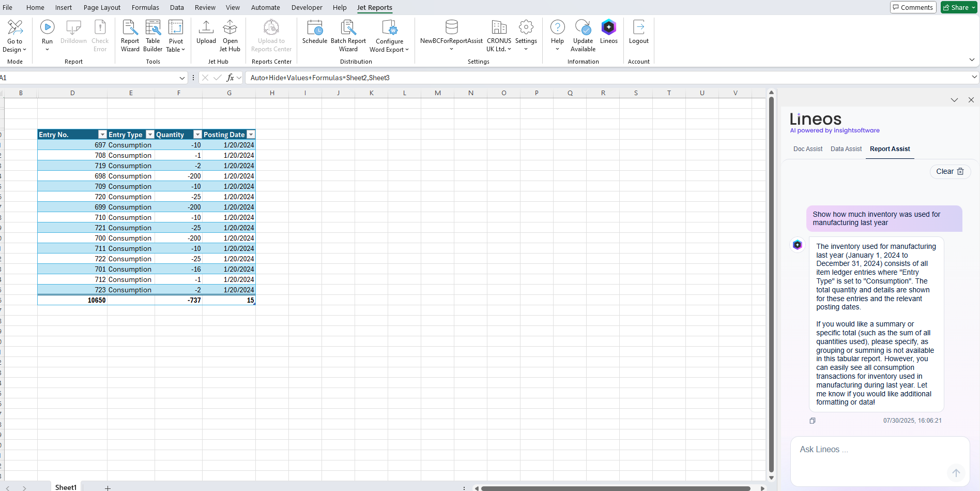Clear the Lineos chat history
This screenshot has height=491, width=980.
tap(950, 171)
